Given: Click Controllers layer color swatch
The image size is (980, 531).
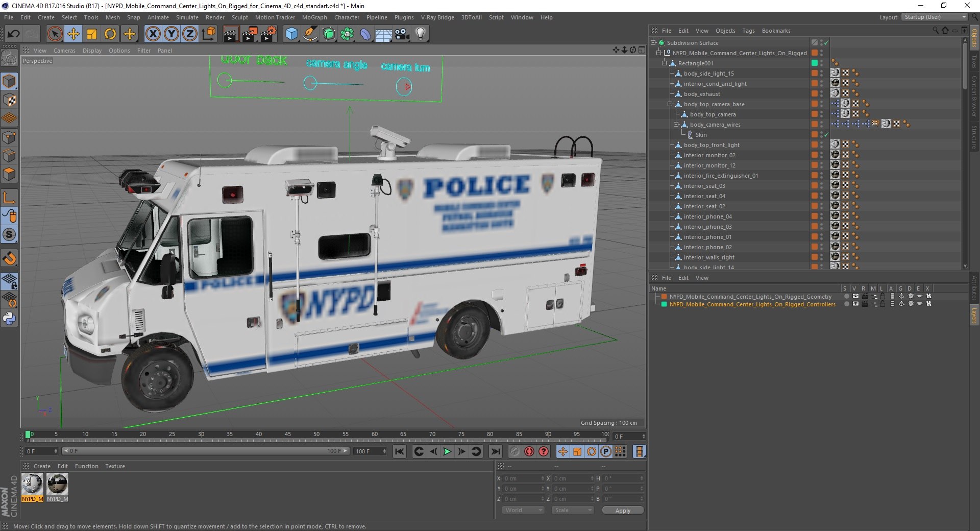Looking at the screenshot, I should [664, 304].
